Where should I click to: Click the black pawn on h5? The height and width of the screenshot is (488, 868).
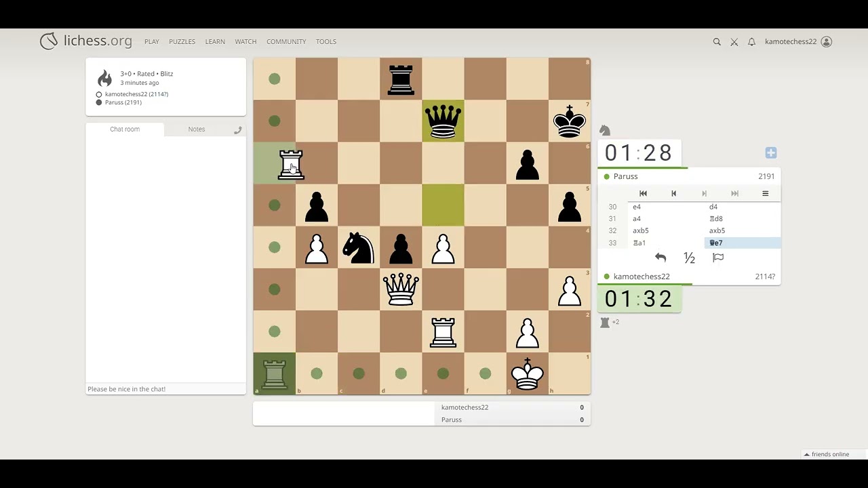click(x=570, y=205)
